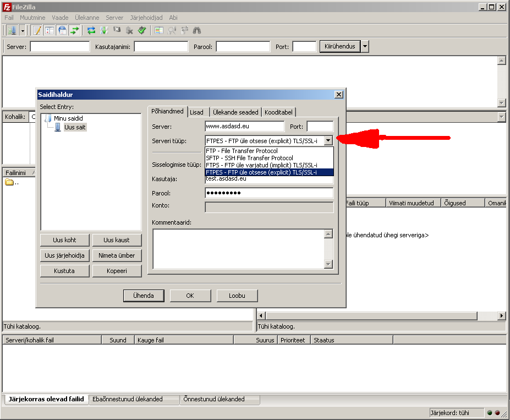The height and width of the screenshot is (420, 510).
Task: Click into the Kommentaarid text area
Action: 238,249
